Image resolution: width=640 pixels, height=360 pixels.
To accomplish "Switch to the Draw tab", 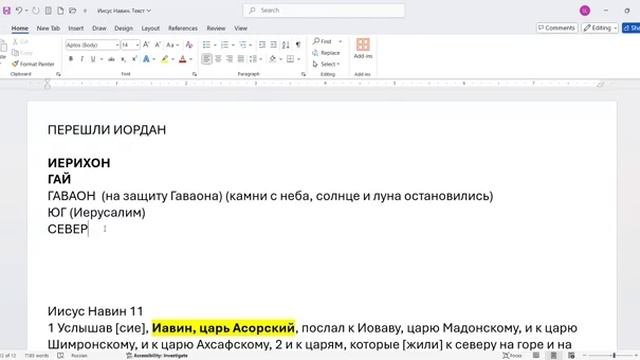I will [x=99, y=28].
